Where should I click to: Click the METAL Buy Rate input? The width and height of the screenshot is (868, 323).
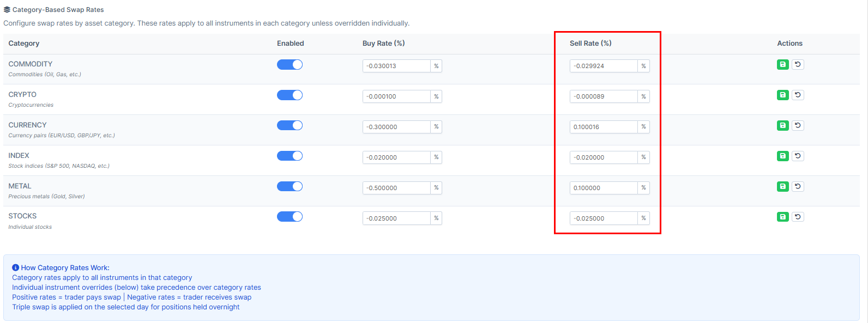coord(396,188)
